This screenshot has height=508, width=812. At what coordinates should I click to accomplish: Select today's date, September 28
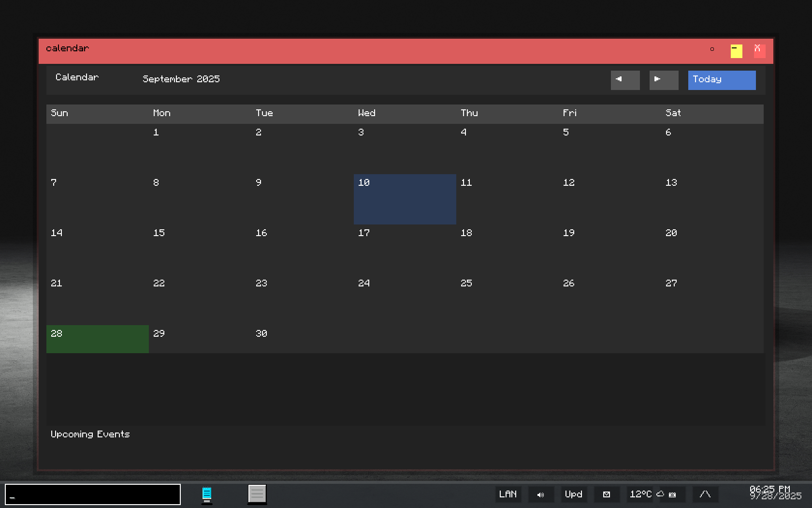coord(97,339)
